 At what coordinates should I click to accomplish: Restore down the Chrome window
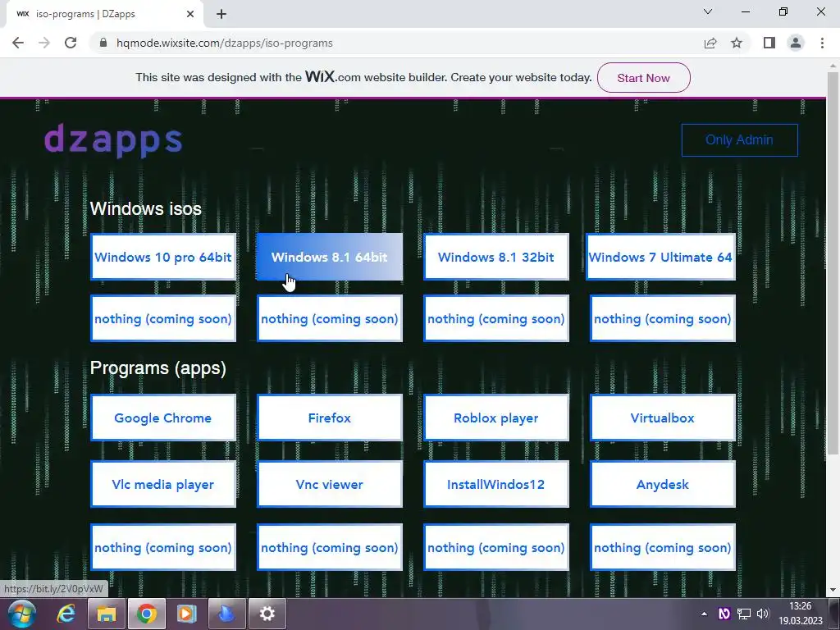point(783,11)
